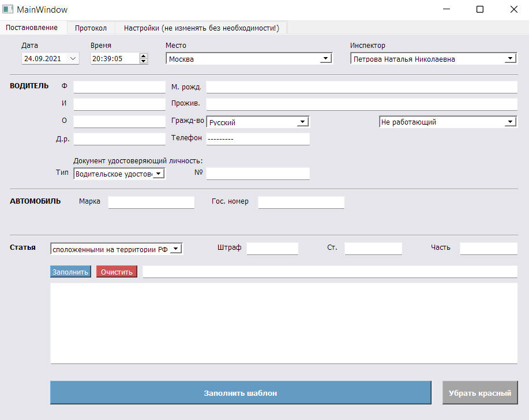This screenshot has width=529, height=420.
Task: Click the Прожив. address field
Action: (362, 104)
